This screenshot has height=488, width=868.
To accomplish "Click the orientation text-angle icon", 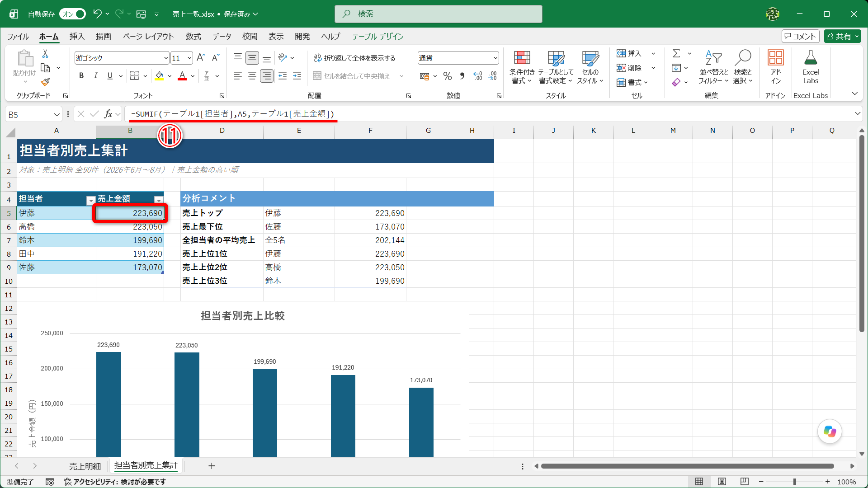I will pyautogui.click(x=283, y=57).
